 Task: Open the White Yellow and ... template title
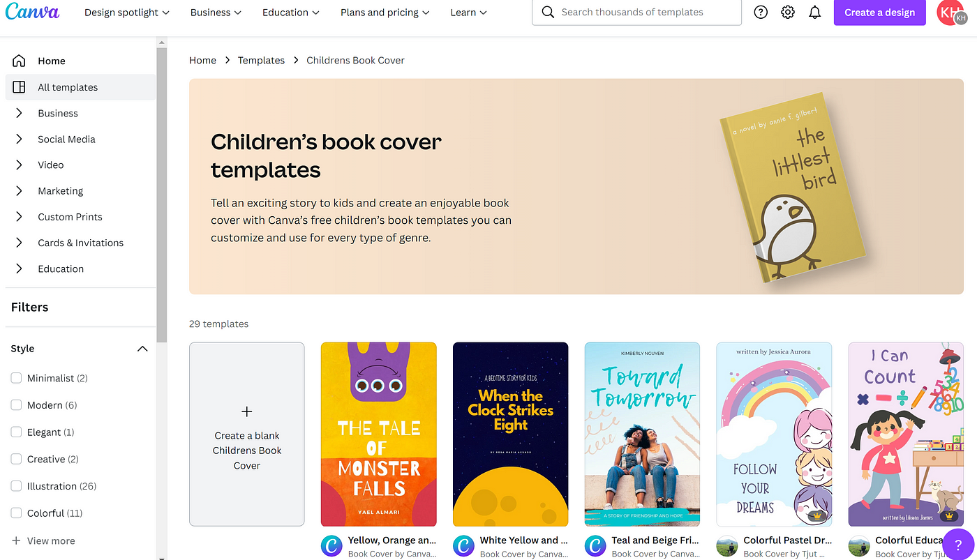tap(524, 540)
